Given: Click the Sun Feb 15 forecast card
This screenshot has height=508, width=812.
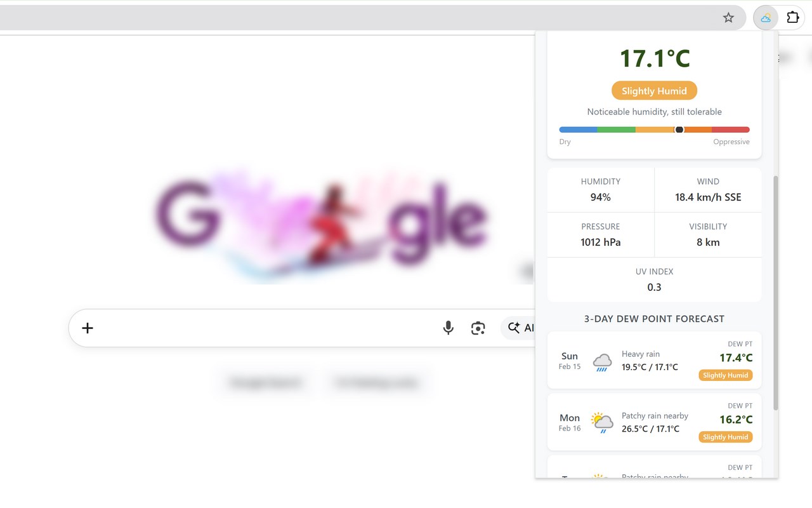Looking at the screenshot, I should [654, 360].
